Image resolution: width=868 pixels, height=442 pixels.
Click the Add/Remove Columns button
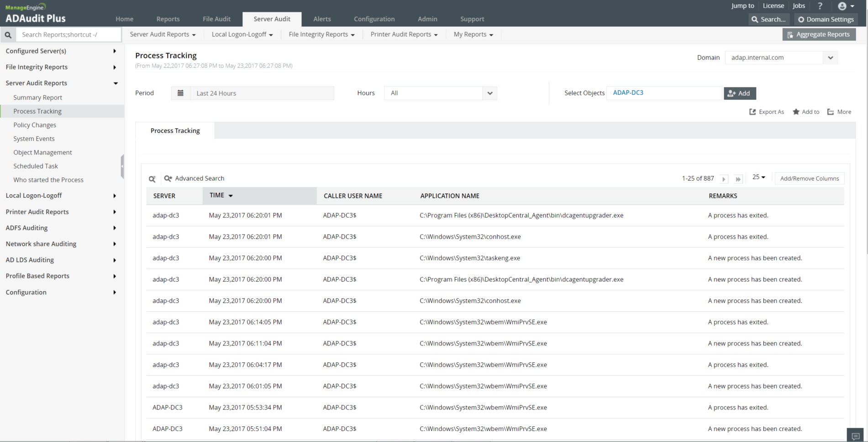[x=809, y=179]
